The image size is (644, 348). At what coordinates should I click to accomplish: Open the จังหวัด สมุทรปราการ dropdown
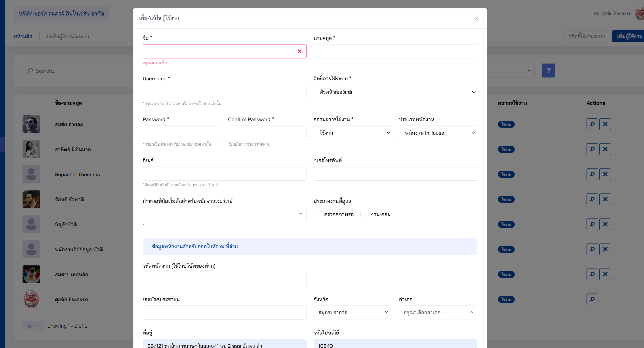(352, 312)
